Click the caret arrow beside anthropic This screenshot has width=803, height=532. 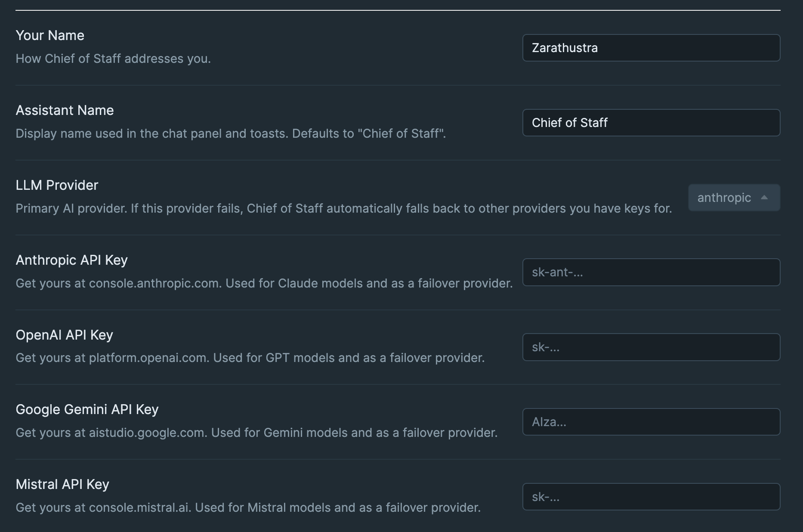point(764,198)
